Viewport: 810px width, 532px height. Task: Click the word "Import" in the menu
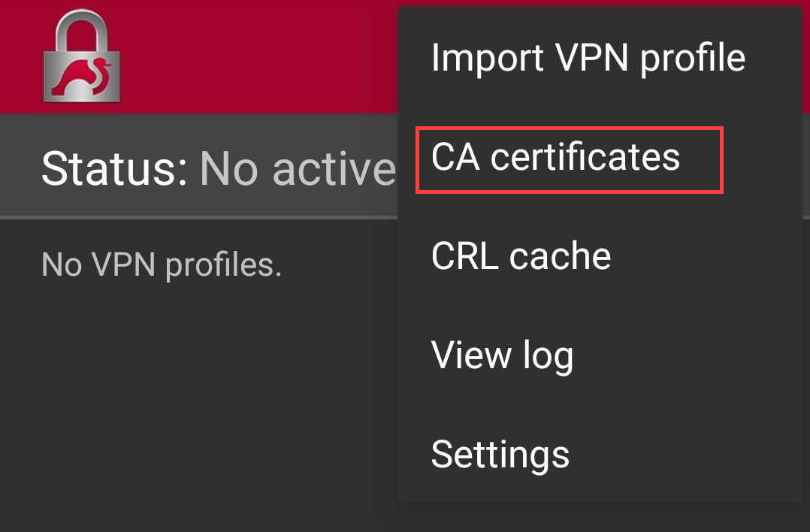pos(486,58)
